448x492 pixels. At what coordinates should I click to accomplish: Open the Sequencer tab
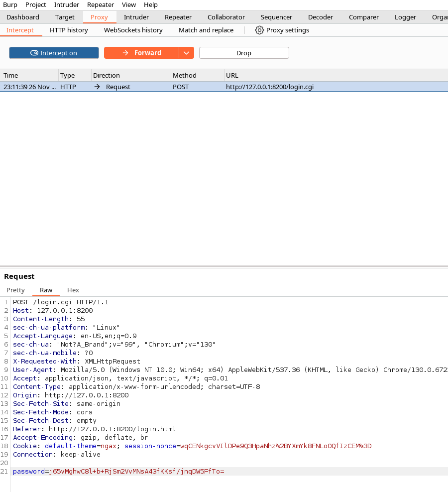(276, 17)
